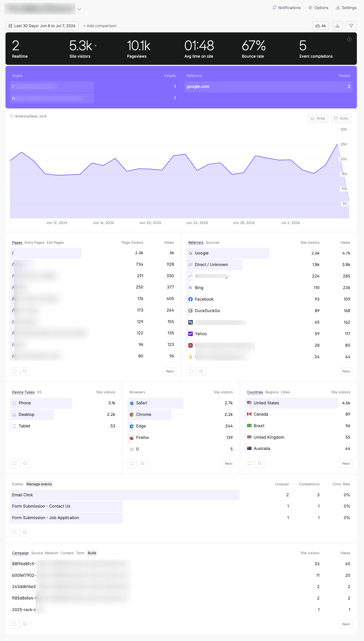Search within the Referrers panel
Viewport: 364px width, 641px height.
[x=201, y=371]
